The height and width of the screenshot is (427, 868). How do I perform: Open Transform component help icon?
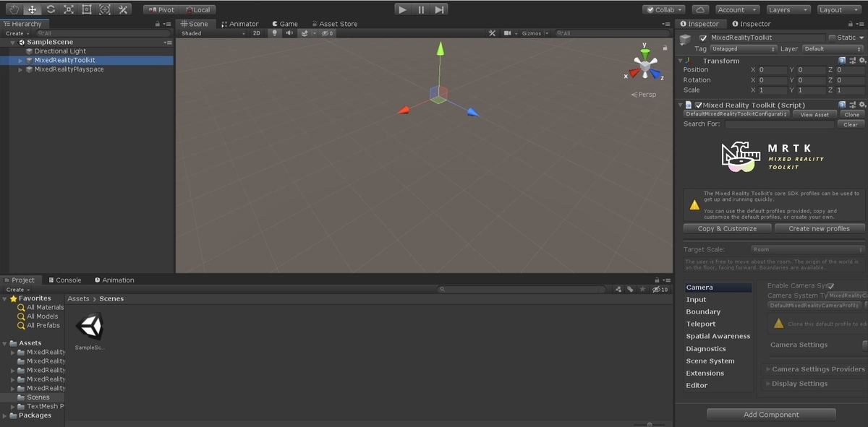[x=842, y=61]
